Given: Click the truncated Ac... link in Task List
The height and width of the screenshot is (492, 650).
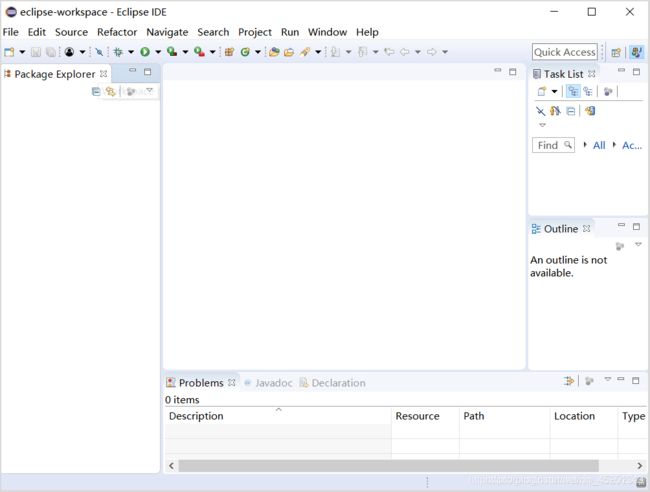Looking at the screenshot, I should click(x=632, y=145).
